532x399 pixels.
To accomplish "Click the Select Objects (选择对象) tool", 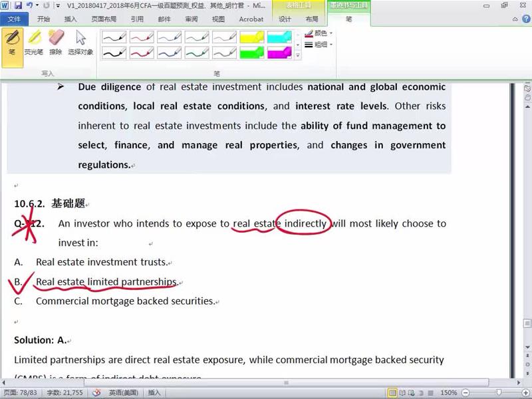I will [80, 43].
